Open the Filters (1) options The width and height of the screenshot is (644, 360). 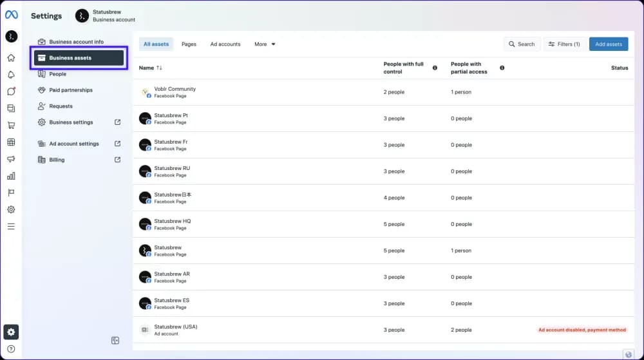click(564, 44)
